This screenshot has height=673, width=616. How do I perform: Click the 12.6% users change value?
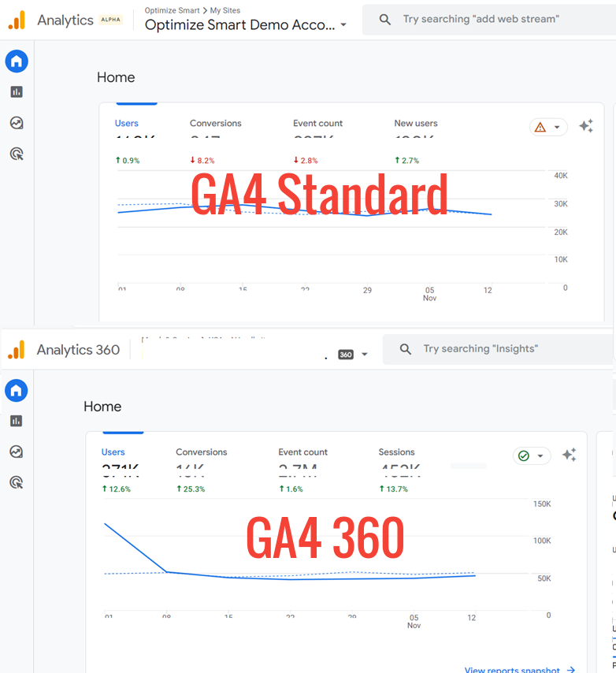click(x=117, y=489)
